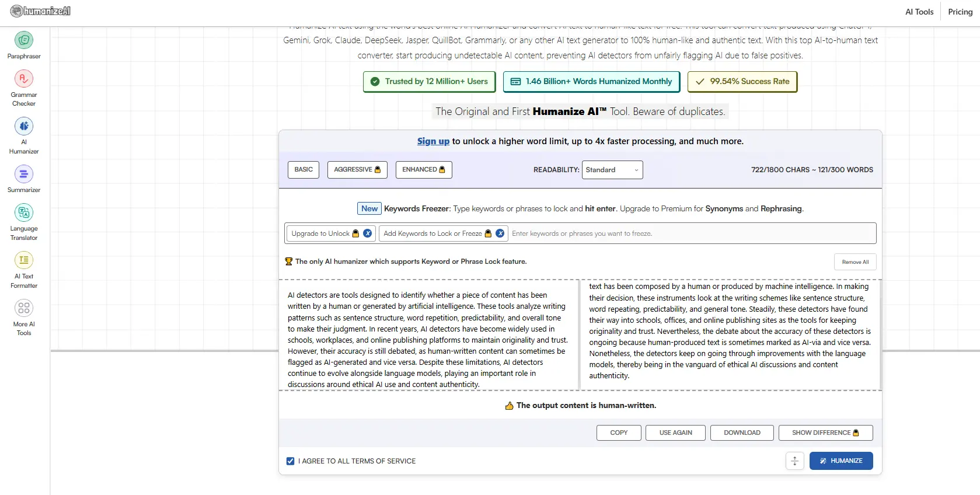This screenshot has height=495, width=980.
Task: Click the lock icon on Enhanced mode
Action: (x=442, y=170)
